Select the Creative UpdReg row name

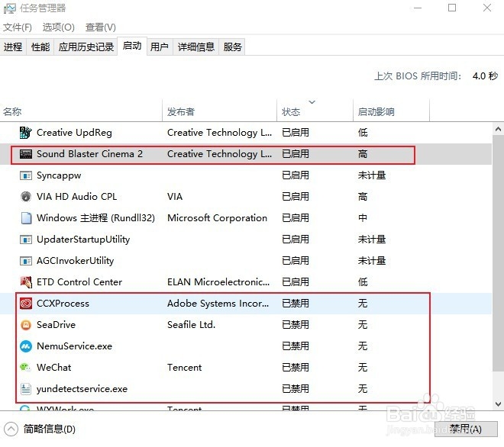pyautogui.click(x=74, y=132)
